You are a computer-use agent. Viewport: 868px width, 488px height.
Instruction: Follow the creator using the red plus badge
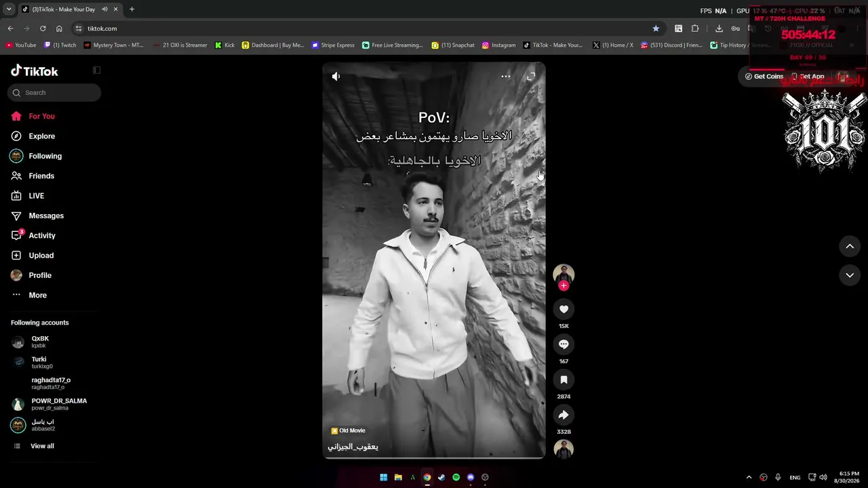[564, 285]
